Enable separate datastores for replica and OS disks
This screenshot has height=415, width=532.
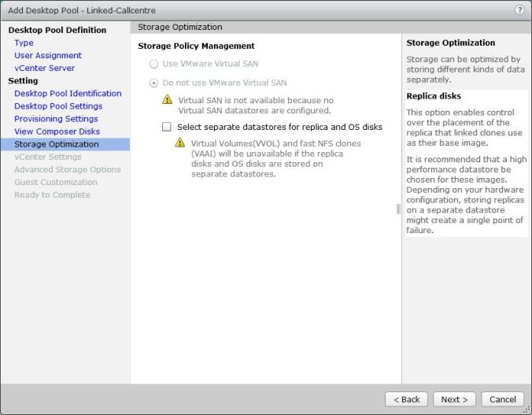click(166, 126)
